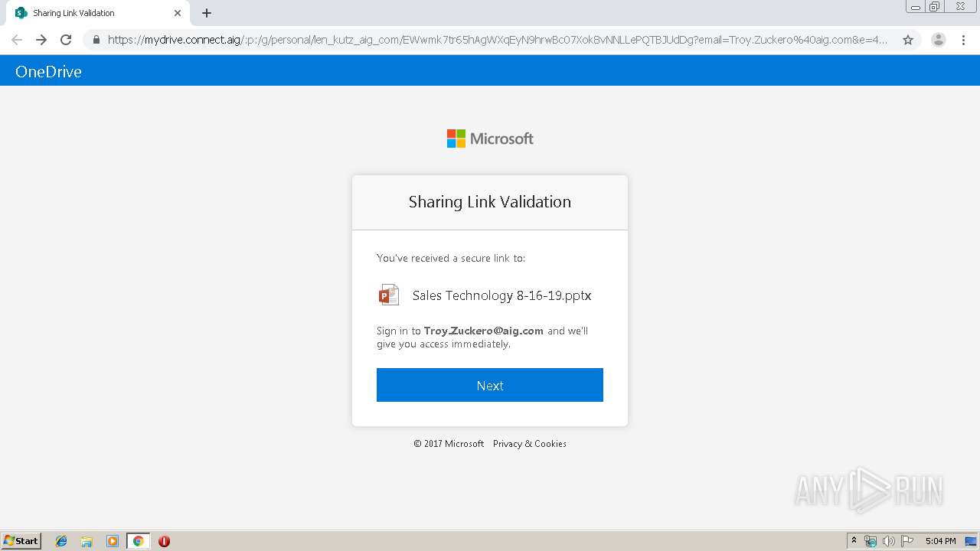Viewport: 980px width, 551px height.
Task: Open volume control in system tray
Action: pyautogui.click(x=888, y=541)
